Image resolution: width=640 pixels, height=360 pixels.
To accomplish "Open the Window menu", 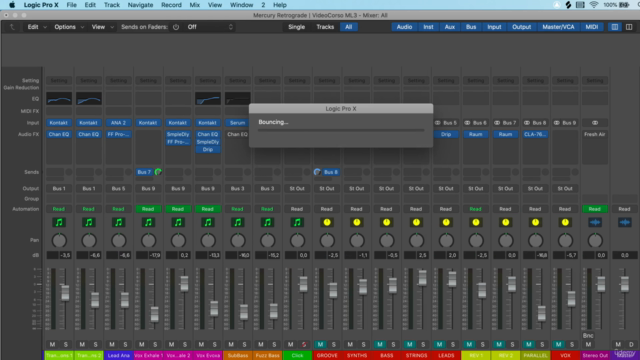I will (x=242, y=5).
